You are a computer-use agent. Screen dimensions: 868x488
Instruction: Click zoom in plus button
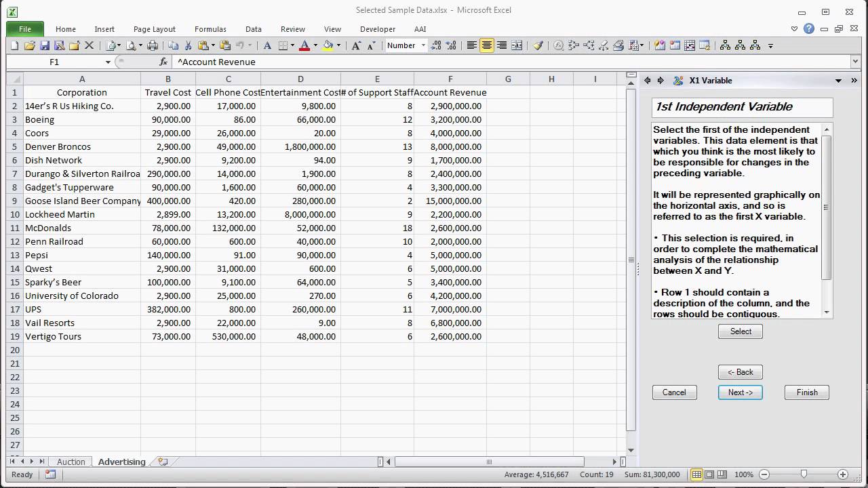point(843,474)
